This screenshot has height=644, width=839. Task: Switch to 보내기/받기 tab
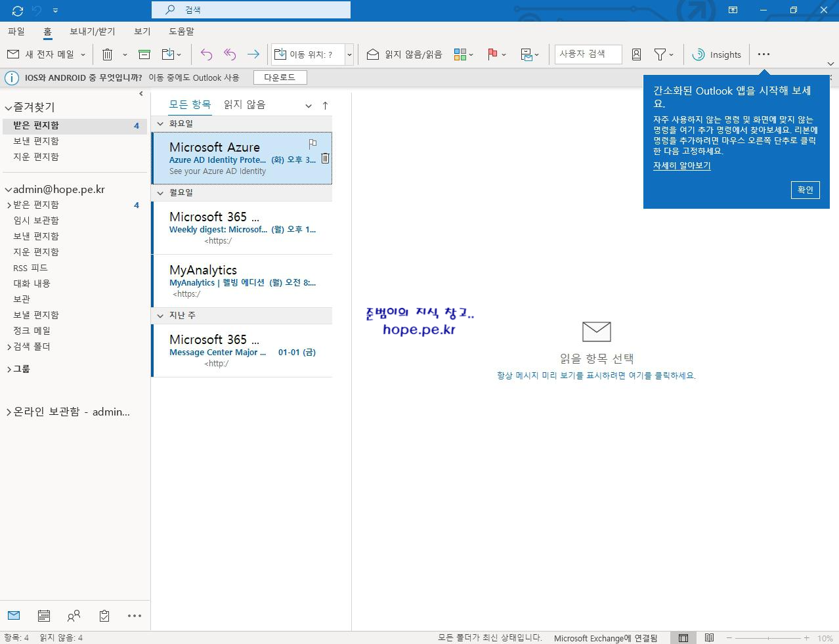(93, 32)
